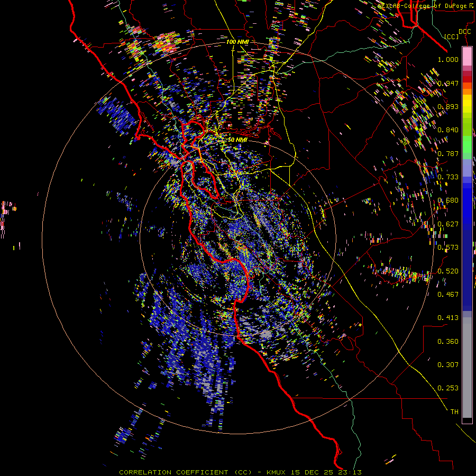
Task: Click the 0.840 scale value
Action: pyautogui.click(x=448, y=130)
